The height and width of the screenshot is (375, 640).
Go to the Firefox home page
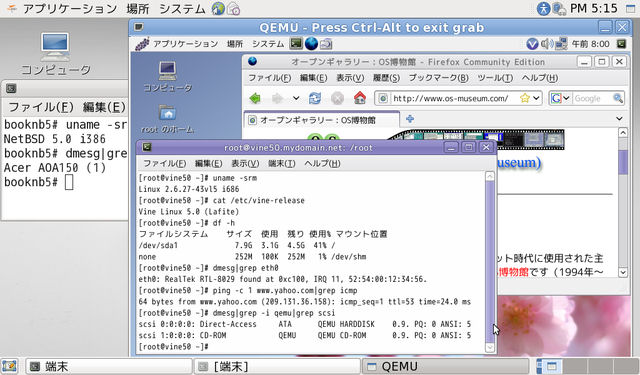(360, 98)
